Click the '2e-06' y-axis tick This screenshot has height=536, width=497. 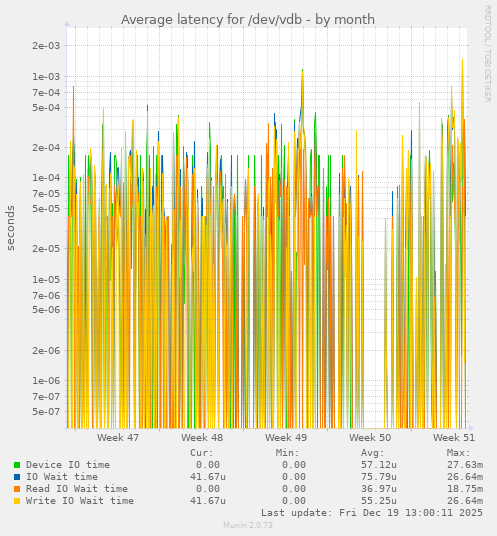(46, 351)
